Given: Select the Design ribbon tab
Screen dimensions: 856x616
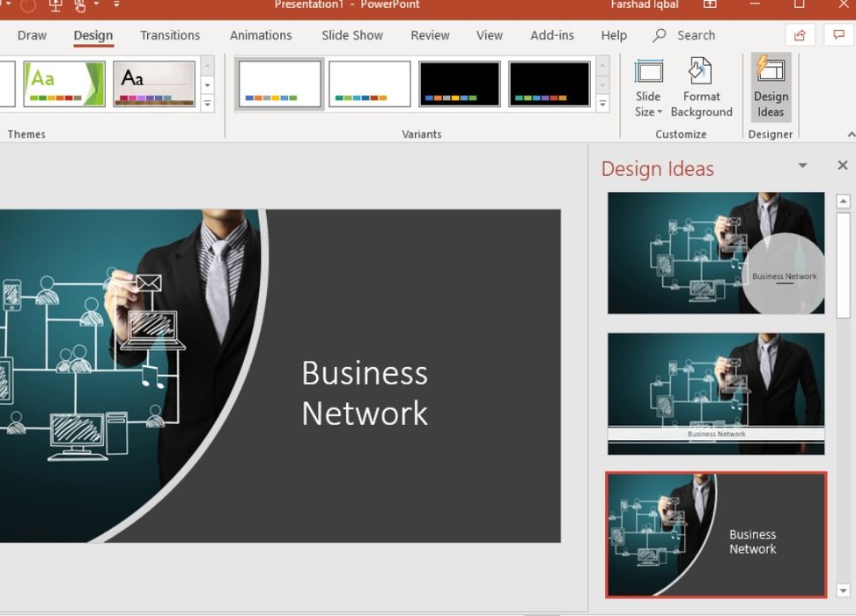Looking at the screenshot, I should (93, 35).
